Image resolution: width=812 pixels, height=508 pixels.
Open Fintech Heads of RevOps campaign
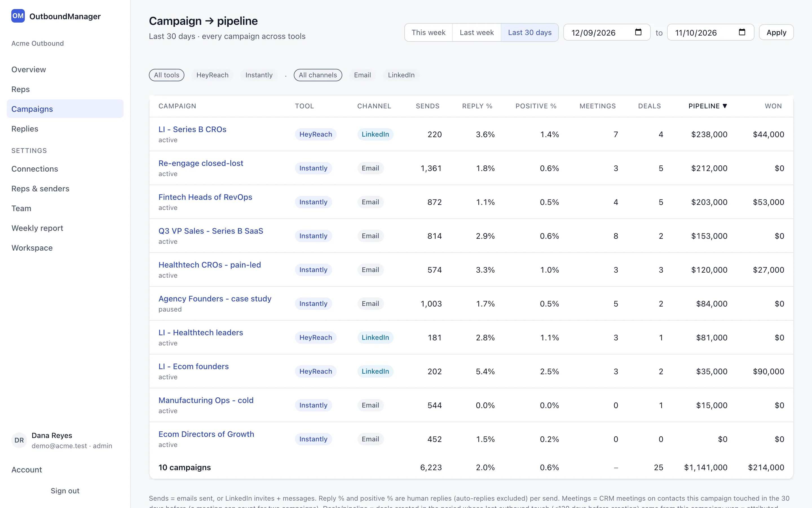(x=205, y=197)
